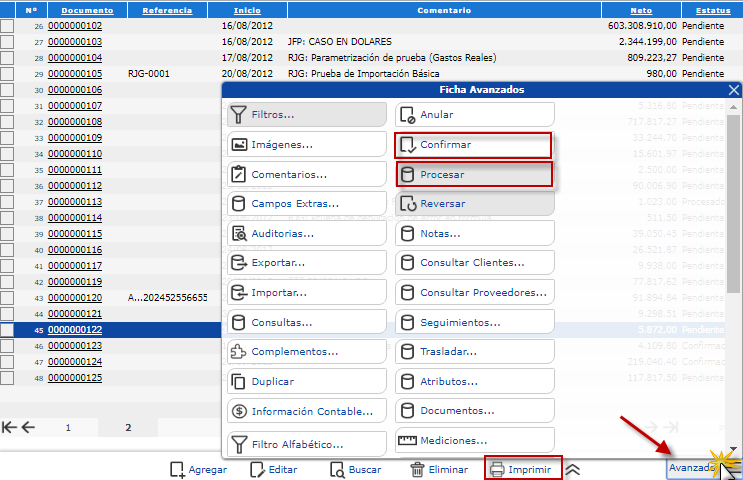Select the checkbox for row 48

(x=7, y=378)
